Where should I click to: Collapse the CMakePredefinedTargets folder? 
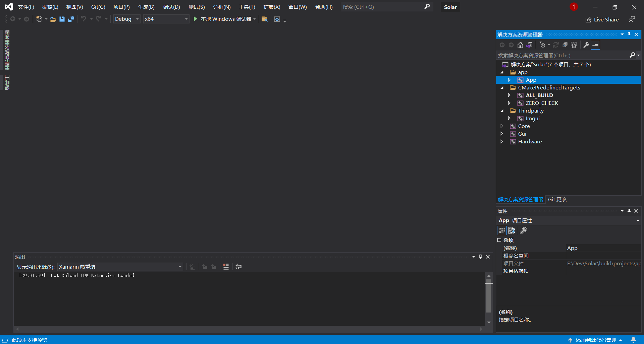click(x=502, y=88)
